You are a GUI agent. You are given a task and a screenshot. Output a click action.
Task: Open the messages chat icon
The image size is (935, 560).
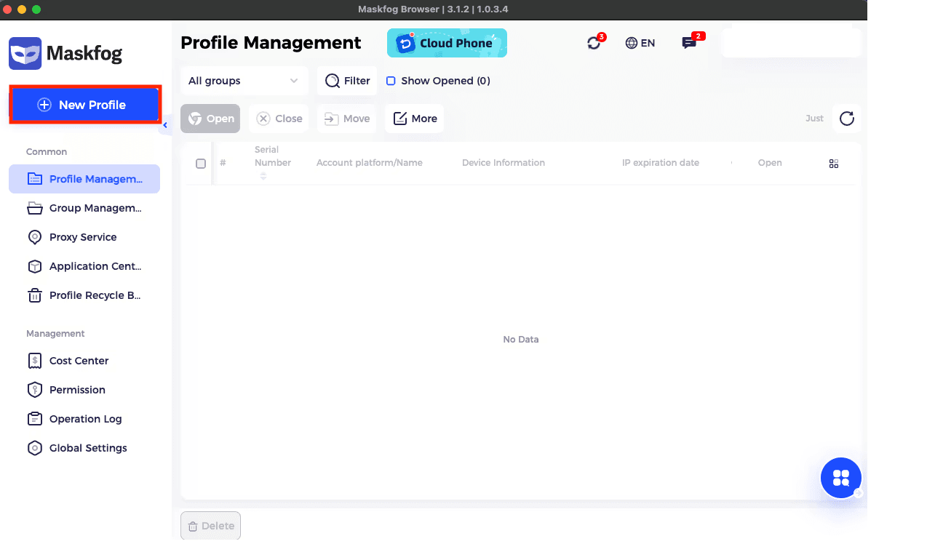689,43
